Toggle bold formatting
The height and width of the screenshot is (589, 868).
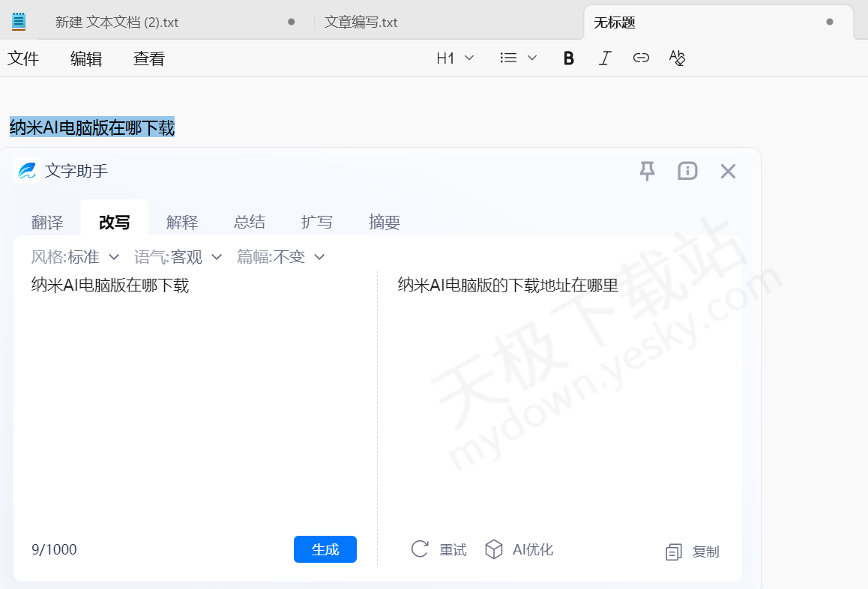pyautogui.click(x=568, y=58)
